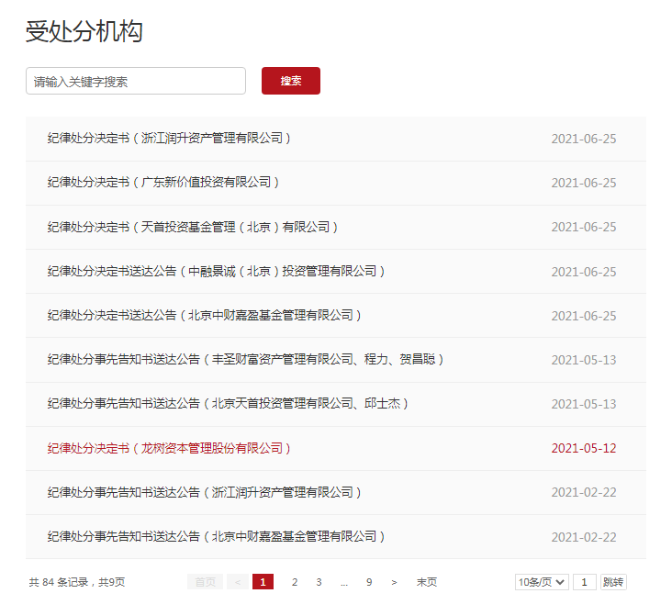Open 事先告知书送达公告(浙江润升资产管理有限公司)
This screenshot has height=616, width=672.
(x=204, y=492)
